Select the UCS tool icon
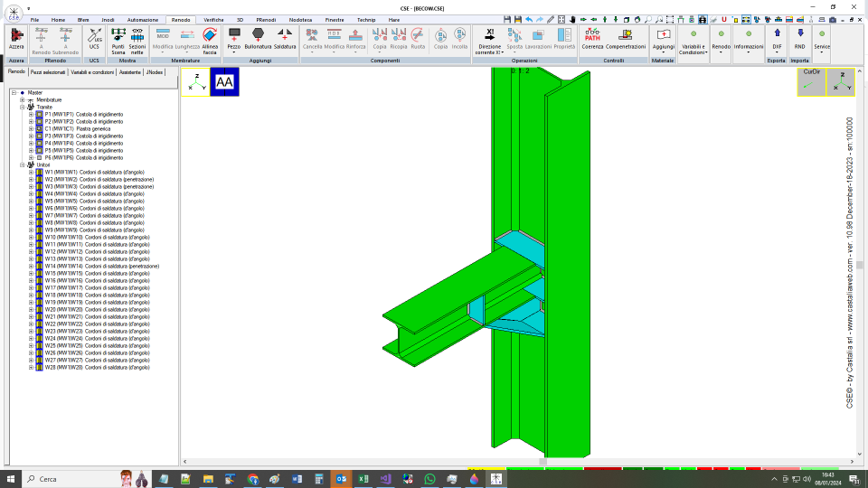This screenshot has height=488, width=868. click(x=95, y=40)
